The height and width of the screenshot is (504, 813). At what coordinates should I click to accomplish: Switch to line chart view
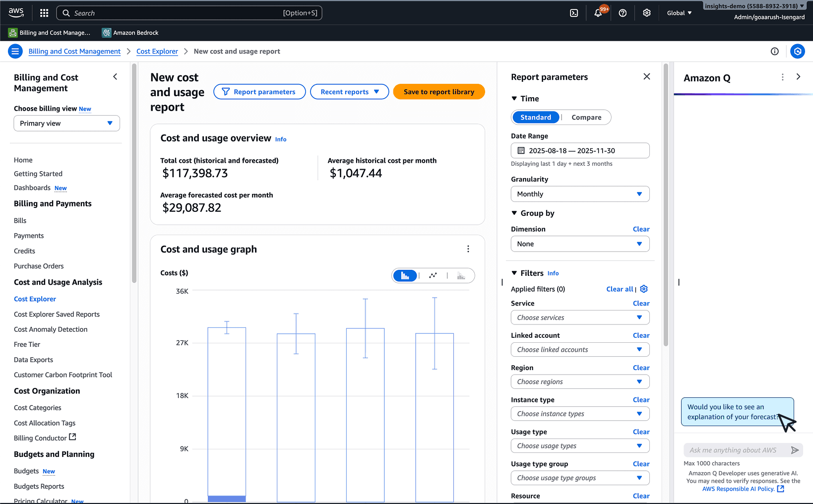coord(433,276)
